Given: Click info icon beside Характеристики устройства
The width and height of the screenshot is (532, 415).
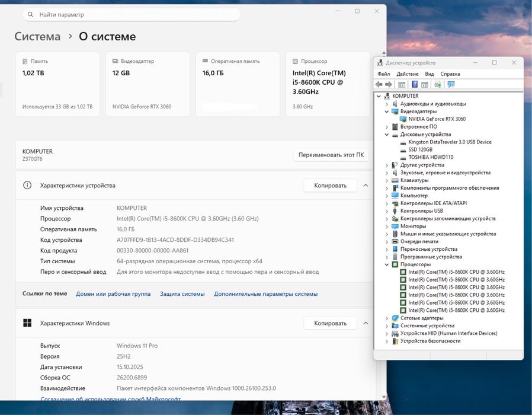Looking at the screenshot, I should [x=27, y=186].
